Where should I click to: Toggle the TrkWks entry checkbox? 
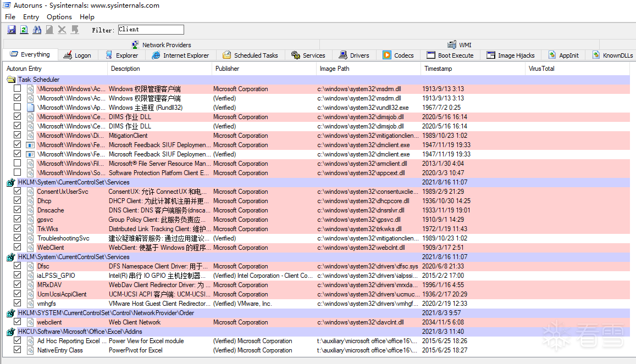click(17, 228)
